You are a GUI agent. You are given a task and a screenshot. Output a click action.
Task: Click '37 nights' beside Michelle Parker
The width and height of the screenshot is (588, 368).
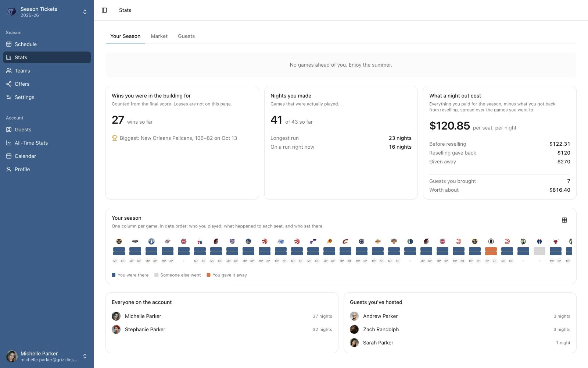click(x=322, y=316)
